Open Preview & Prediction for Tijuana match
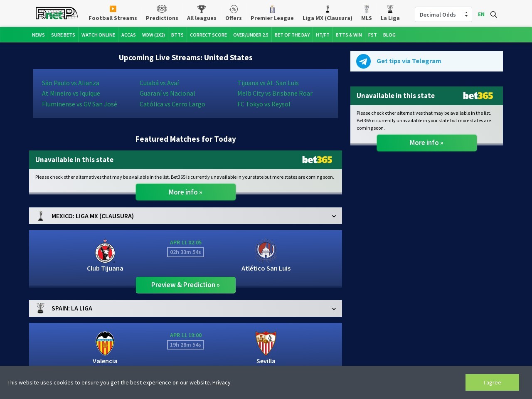This screenshot has width=532, height=399. click(185, 285)
